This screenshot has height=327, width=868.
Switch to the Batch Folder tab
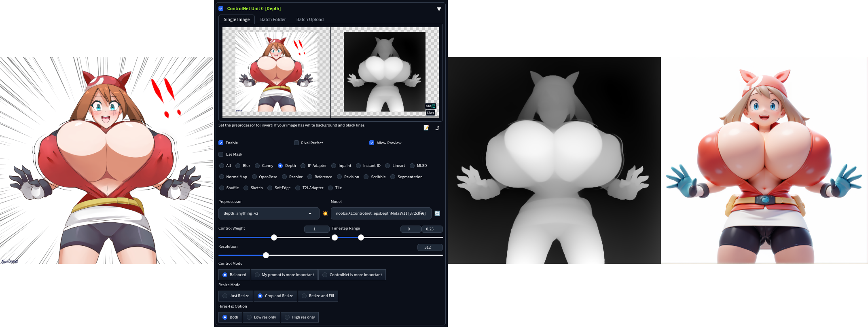click(273, 19)
